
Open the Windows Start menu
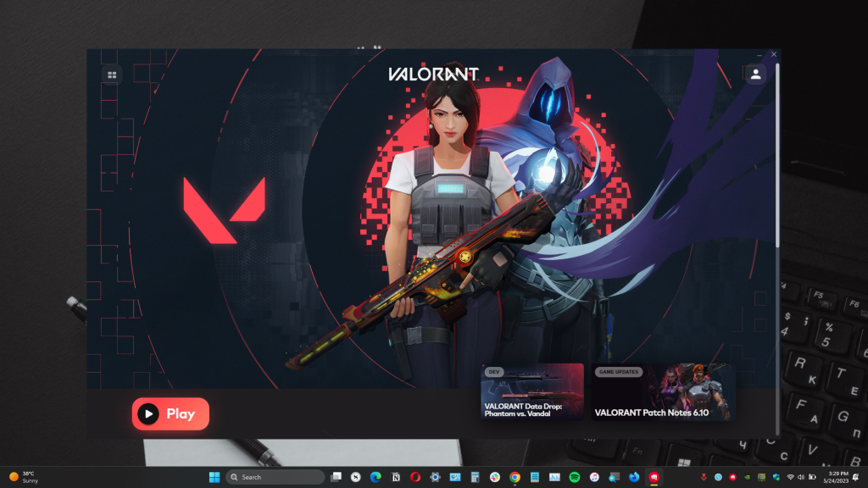[x=214, y=477]
